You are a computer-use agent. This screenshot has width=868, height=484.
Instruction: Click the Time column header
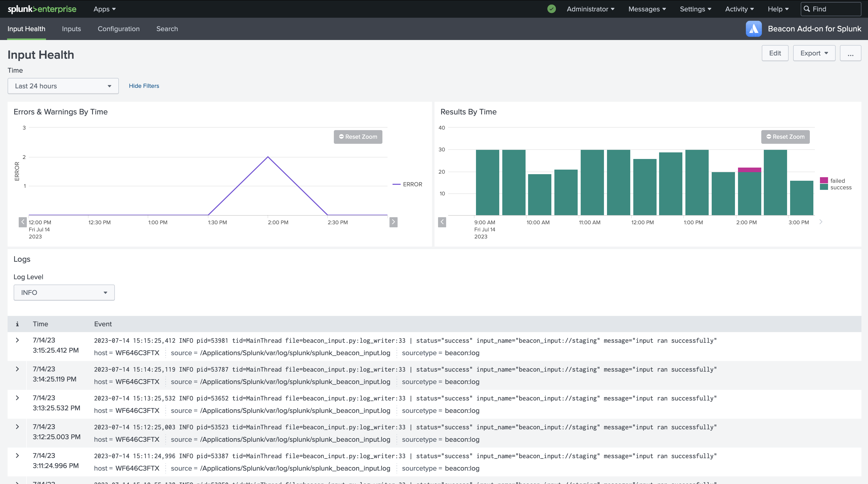pyautogui.click(x=40, y=324)
